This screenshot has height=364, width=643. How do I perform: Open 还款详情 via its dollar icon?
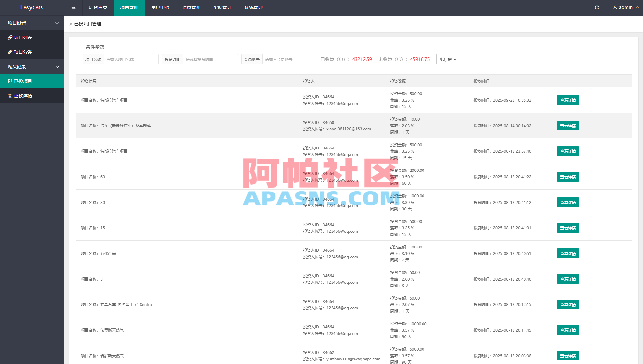point(10,95)
